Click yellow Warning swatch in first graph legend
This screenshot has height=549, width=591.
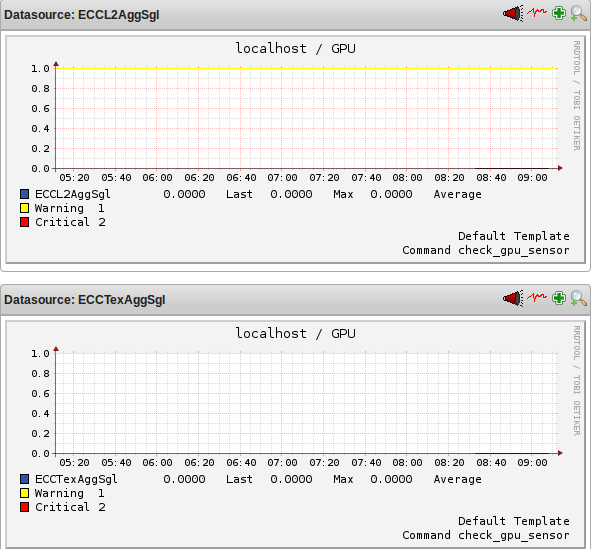(x=24, y=208)
